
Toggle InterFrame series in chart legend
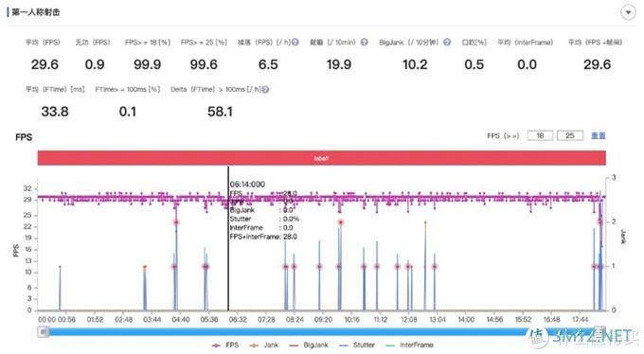click(x=410, y=345)
